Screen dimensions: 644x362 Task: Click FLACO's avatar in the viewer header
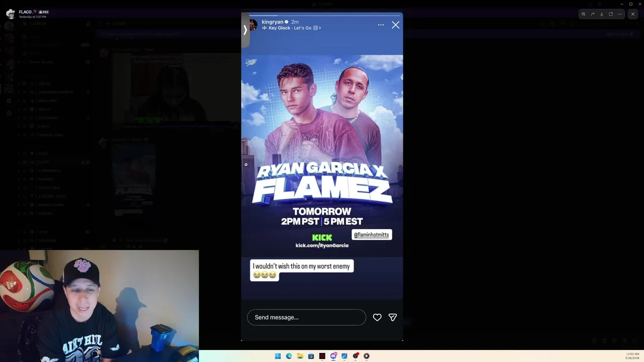click(10, 14)
